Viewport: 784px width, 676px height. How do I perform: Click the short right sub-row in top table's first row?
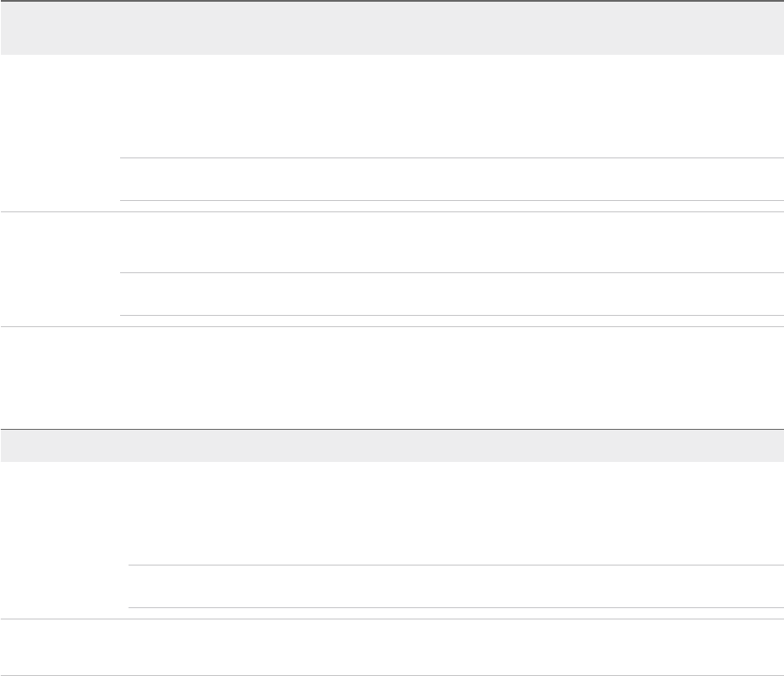pyautogui.click(x=451, y=180)
